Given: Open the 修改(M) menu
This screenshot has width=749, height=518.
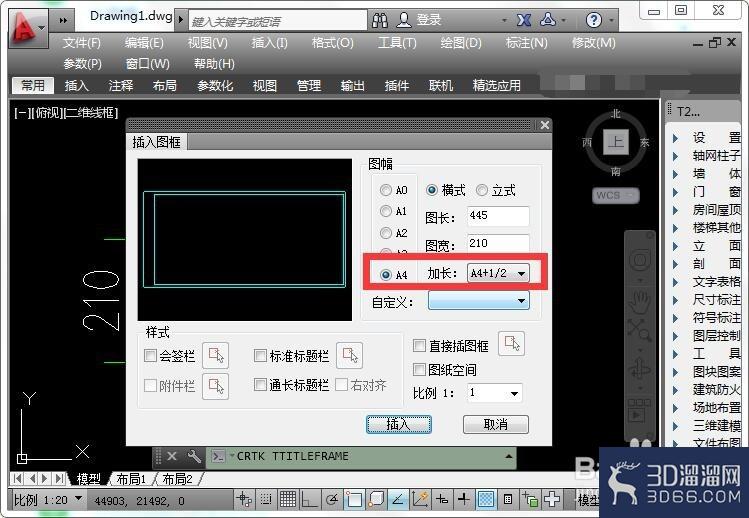Looking at the screenshot, I should tap(593, 43).
